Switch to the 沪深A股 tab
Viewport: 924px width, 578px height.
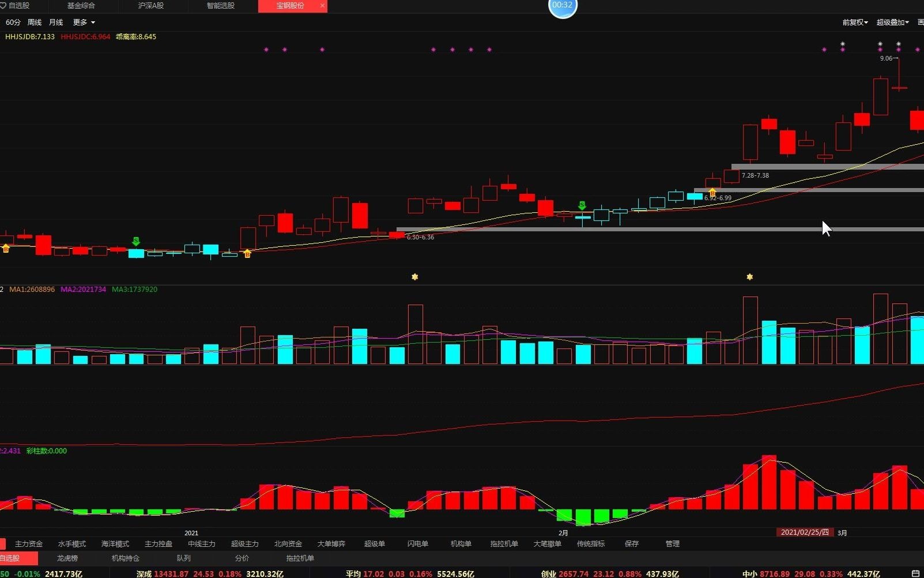pyautogui.click(x=151, y=6)
